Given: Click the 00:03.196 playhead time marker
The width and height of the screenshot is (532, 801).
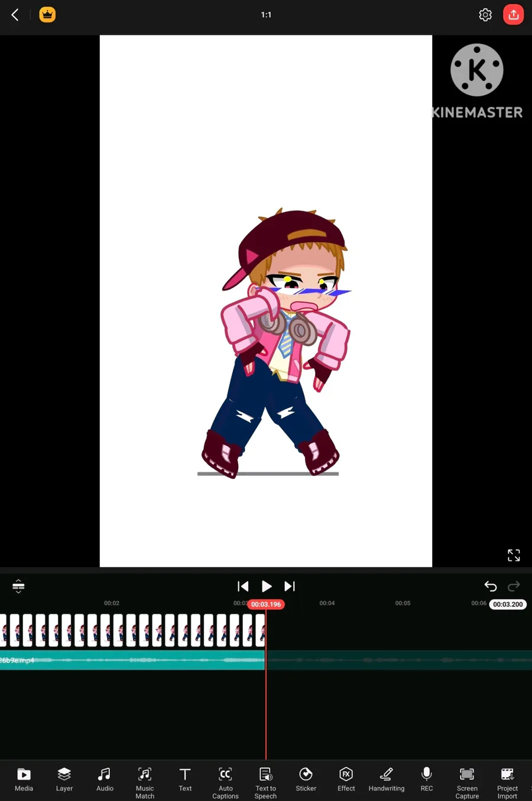Looking at the screenshot, I should (266, 604).
